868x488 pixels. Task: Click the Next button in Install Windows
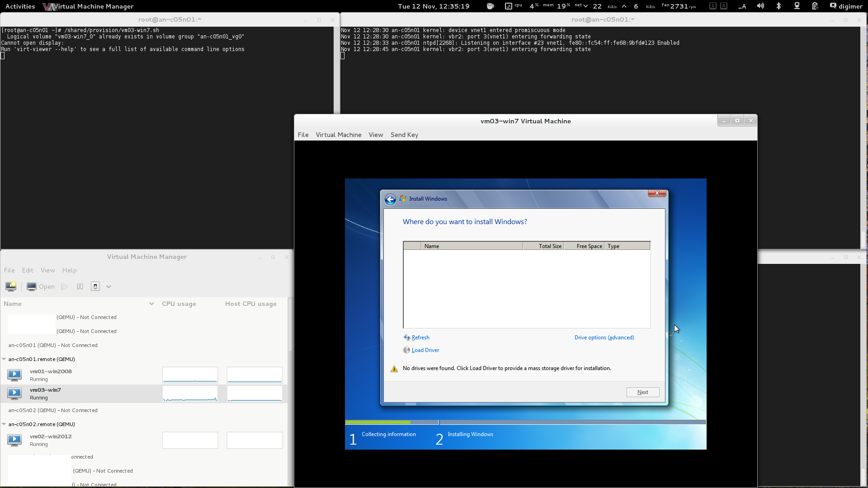643,392
